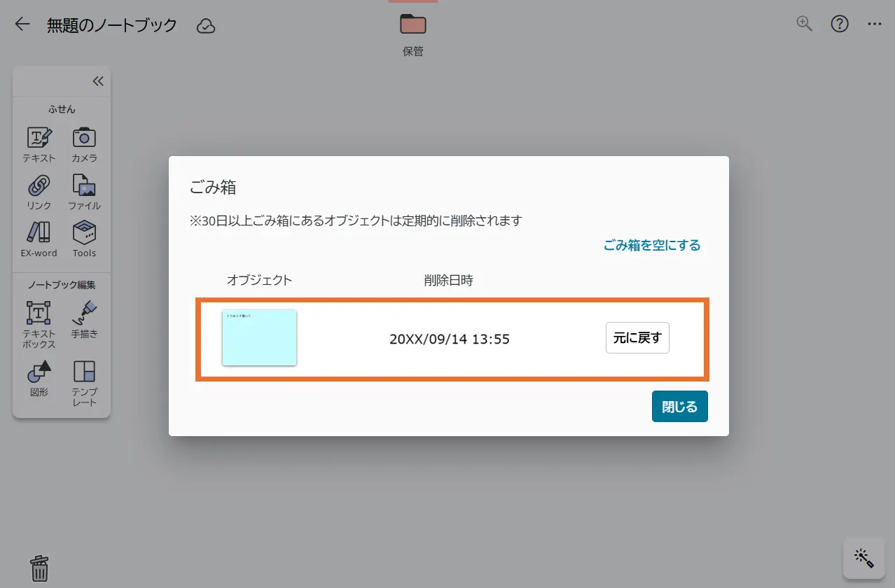Select the テキスト sticky note tool
This screenshot has height=588, width=895.
(39, 144)
